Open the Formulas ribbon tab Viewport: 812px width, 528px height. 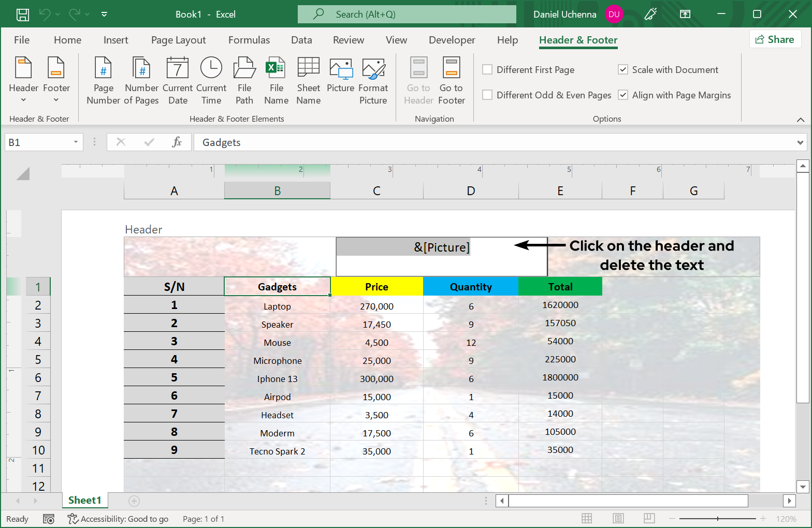tap(249, 40)
